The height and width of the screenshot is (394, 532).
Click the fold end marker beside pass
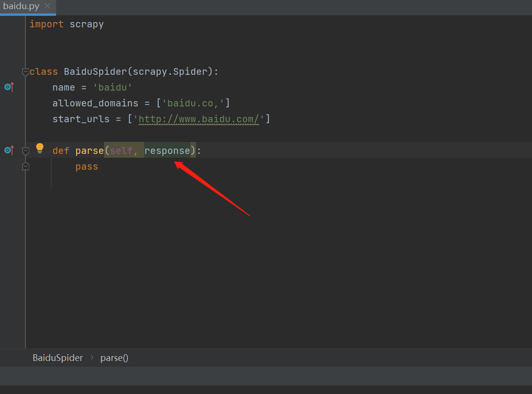click(25, 167)
